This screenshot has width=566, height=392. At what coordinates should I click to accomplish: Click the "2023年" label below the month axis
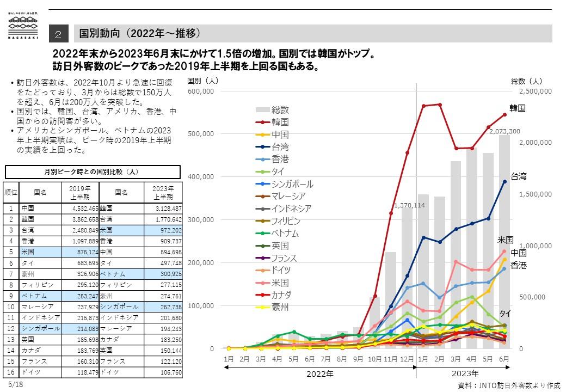pyautogui.click(x=465, y=373)
